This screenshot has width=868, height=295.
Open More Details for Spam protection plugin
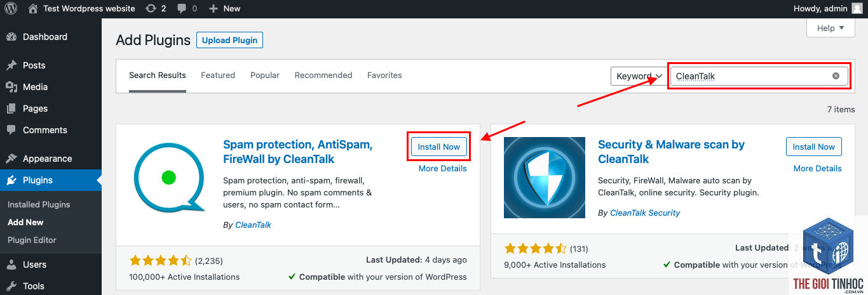pyautogui.click(x=443, y=168)
